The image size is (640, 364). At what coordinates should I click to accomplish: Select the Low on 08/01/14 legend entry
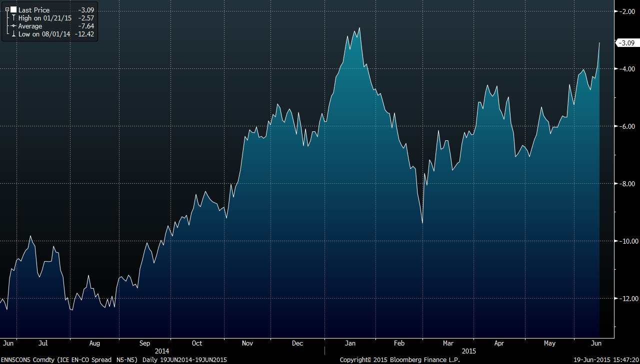45,34
